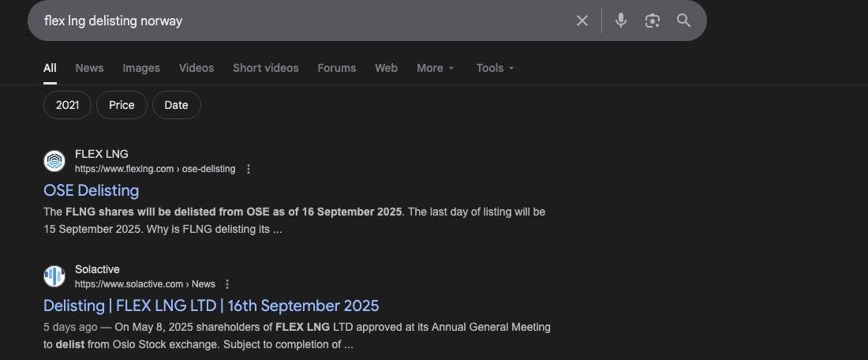Switch to the Images tab

[x=141, y=68]
